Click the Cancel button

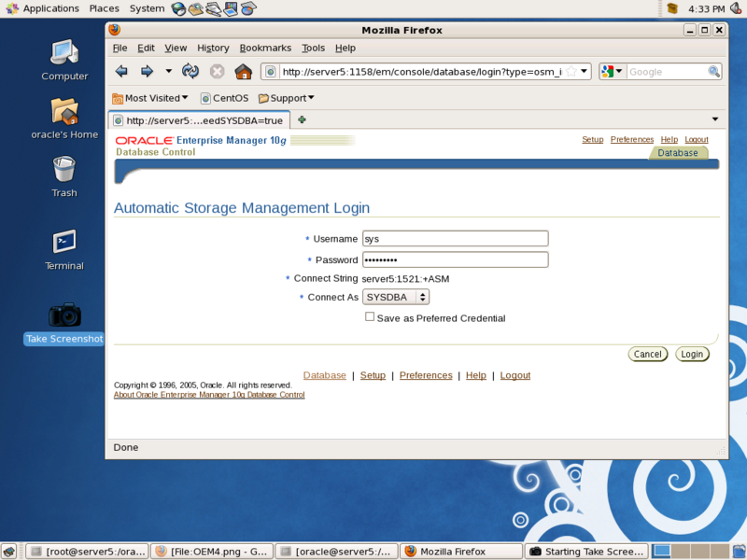coord(648,354)
